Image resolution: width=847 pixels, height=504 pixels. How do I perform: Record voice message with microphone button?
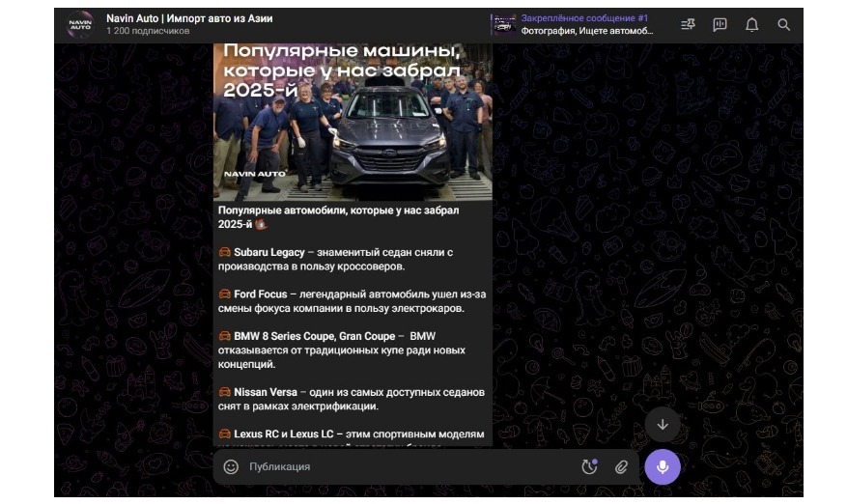click(663, 466)
